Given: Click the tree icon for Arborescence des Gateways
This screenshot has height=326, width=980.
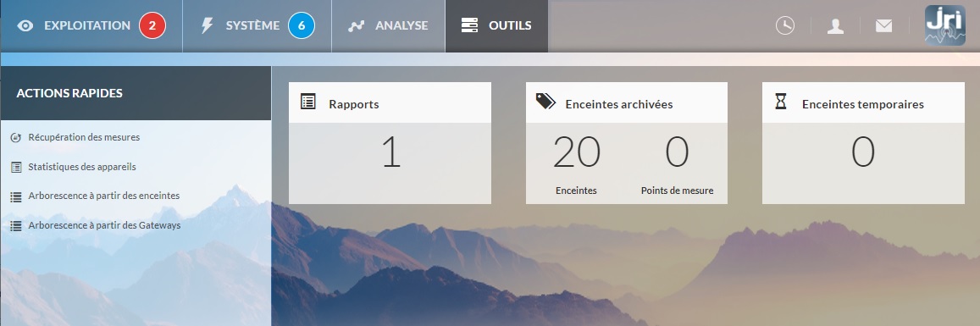Looking at the screenshot, I should pyautogui.click(x=16, y=226).
